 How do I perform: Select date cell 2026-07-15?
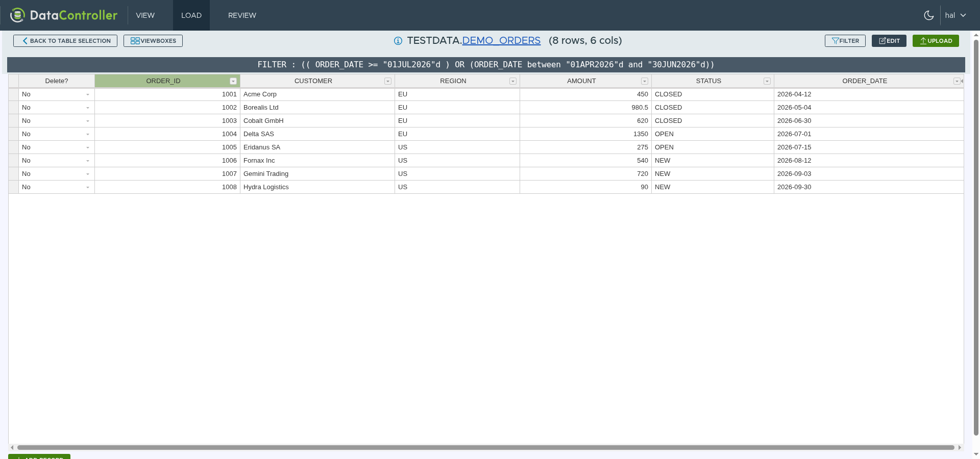(869, 147)
